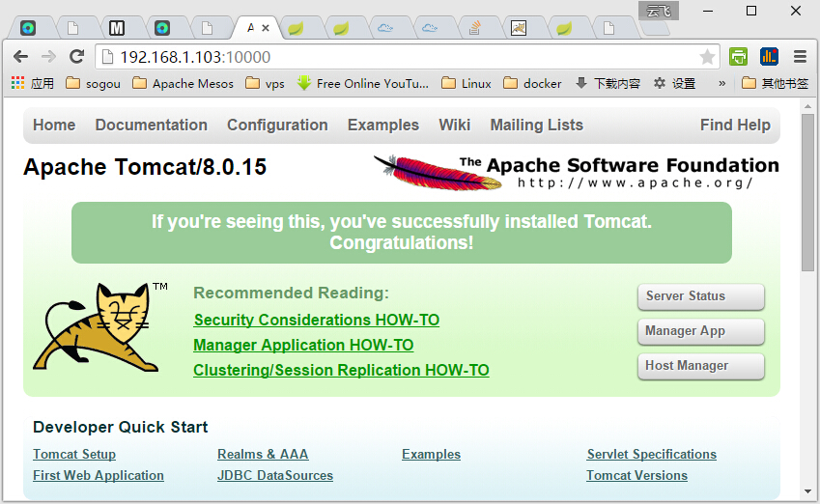Open the Examples link under Developer Quick Start

(x=431, y=455)
